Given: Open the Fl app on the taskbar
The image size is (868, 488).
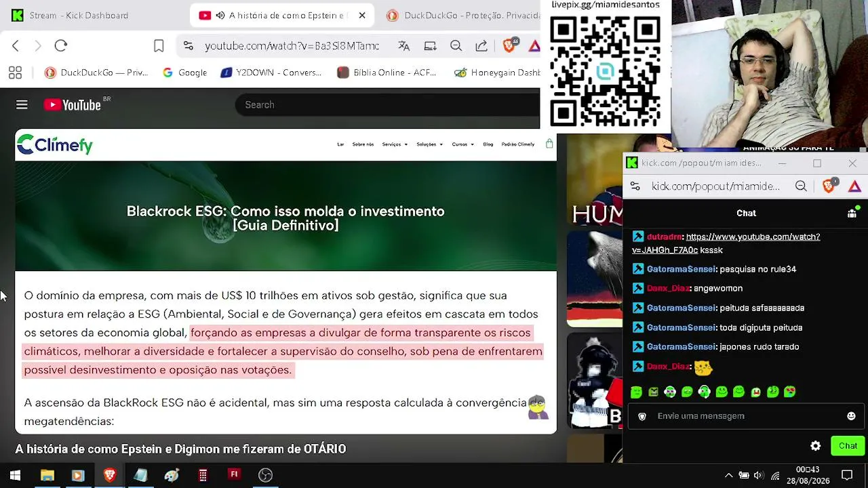Looking at the screenshot, I should click(x=234, y=475).
